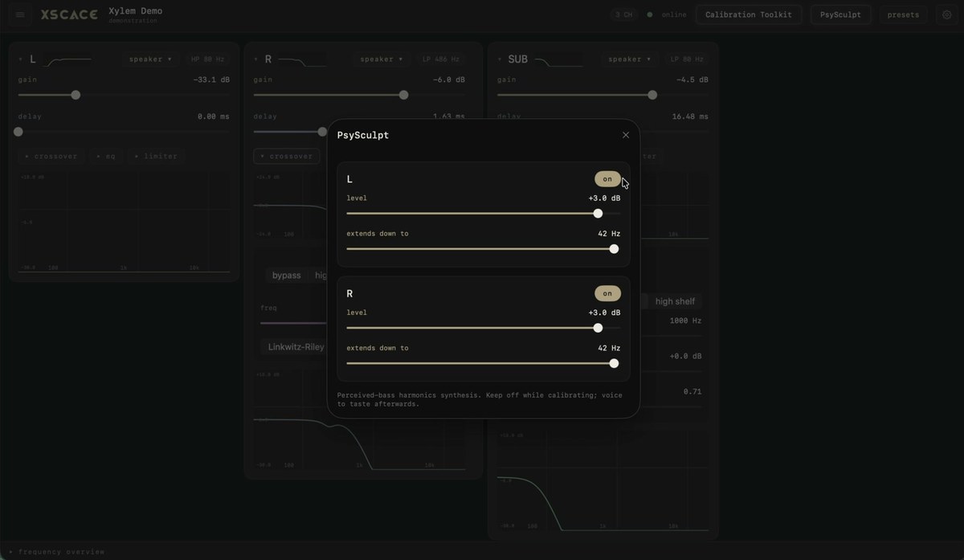This screenshot has width=964, height=560.
Task: Open R channel speaker type dropdown
Action: [x=382, y=59]
